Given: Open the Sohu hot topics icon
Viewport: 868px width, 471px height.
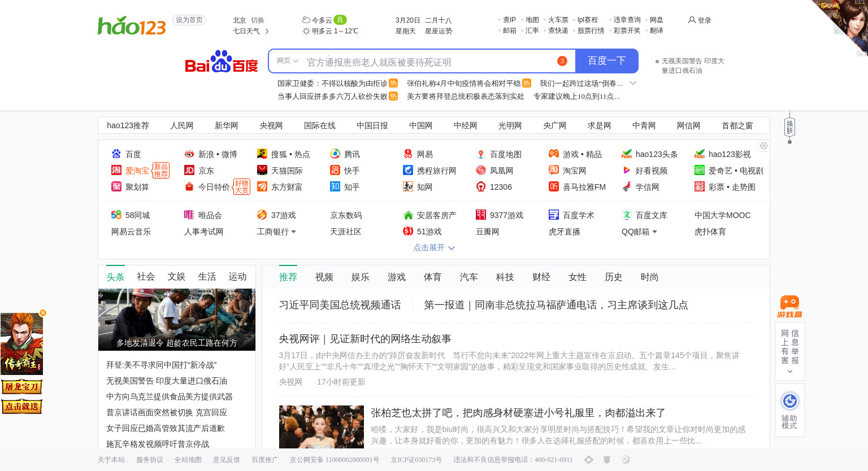Looking at the screenshot, I should tap(262, 154).
